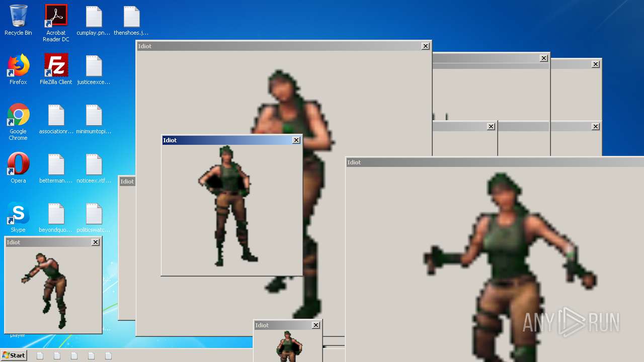Open the Windows Start menu
The width and height of the screenshot is (644, 362).
[14, 355]
